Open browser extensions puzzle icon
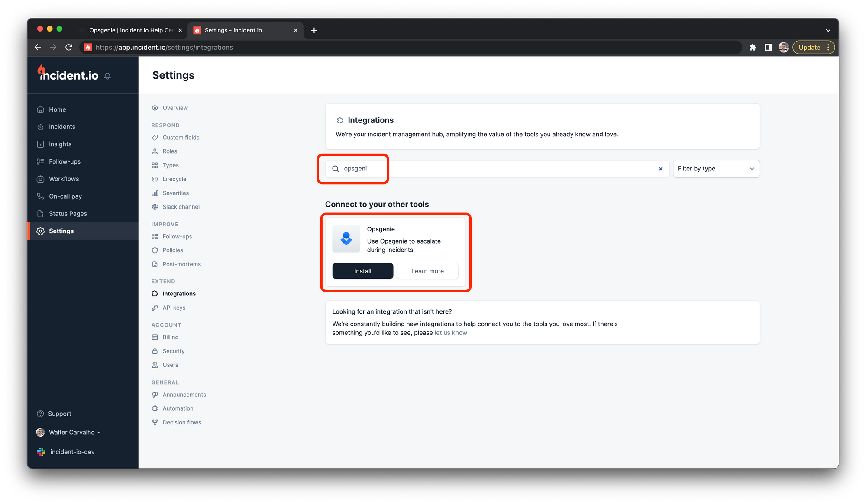 coord(753,48)
